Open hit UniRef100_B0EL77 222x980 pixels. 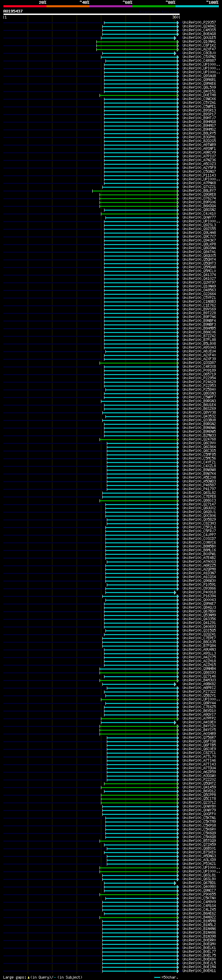click(199, 951)
